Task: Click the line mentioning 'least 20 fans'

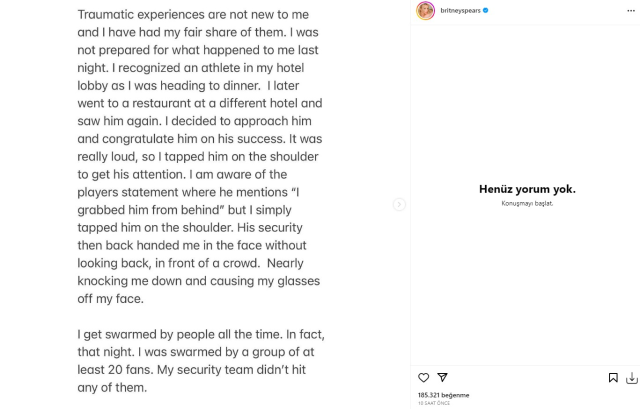Action: 191,370
